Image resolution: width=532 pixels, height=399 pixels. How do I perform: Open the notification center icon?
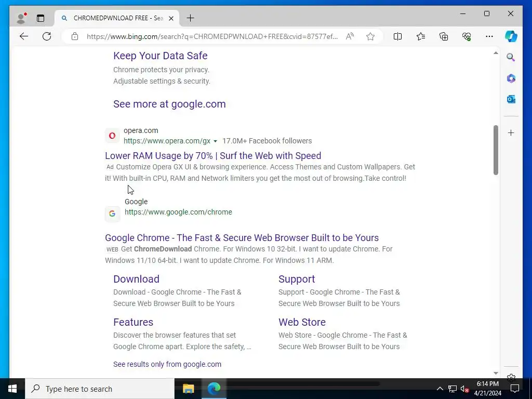(515, 389)
